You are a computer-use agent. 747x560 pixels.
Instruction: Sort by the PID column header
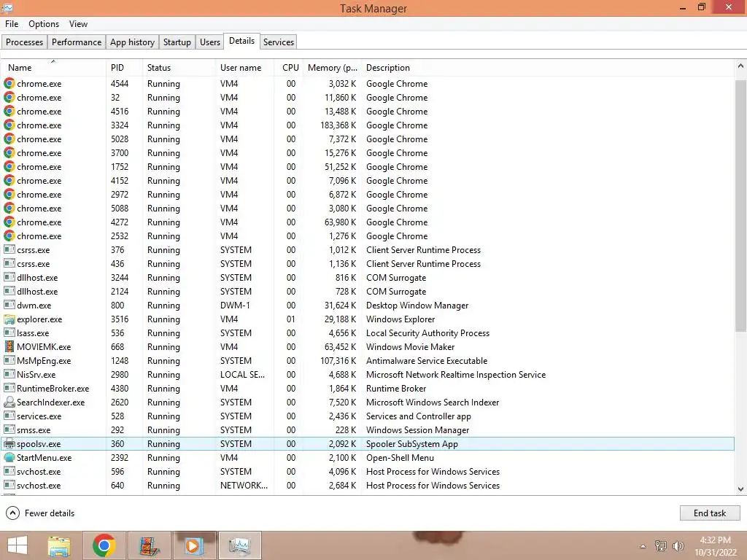[x=124, y=68]
